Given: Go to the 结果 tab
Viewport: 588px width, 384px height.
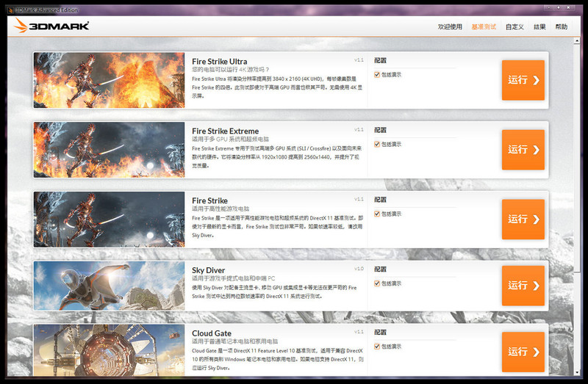Looking at the screenshot, I should click(539, 26).
